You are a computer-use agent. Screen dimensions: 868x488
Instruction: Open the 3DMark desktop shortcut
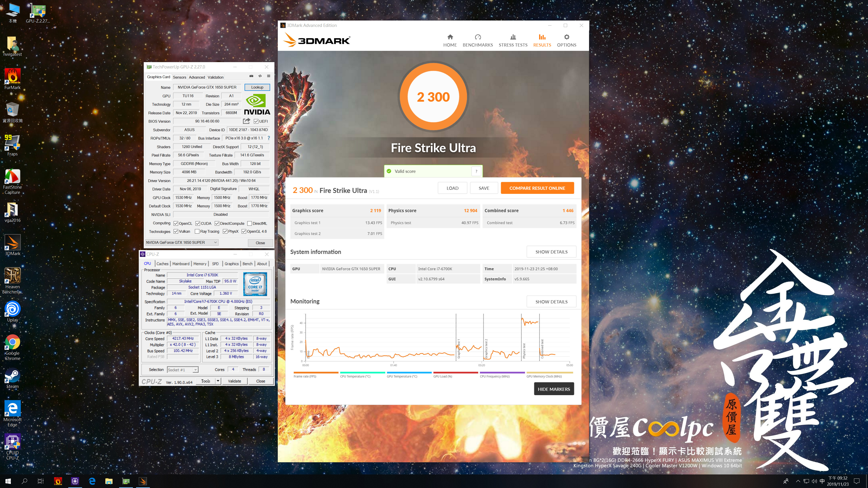click(x=12, y=245)
